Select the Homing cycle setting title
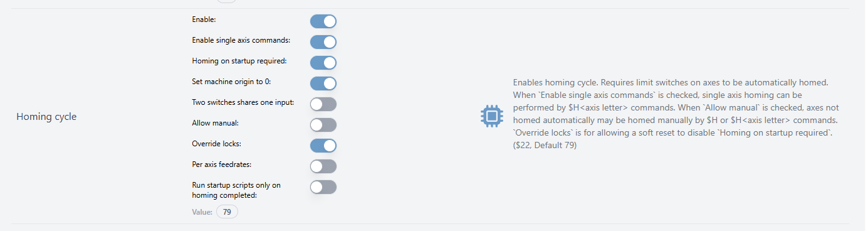868x231 pixels. point(46,117)
